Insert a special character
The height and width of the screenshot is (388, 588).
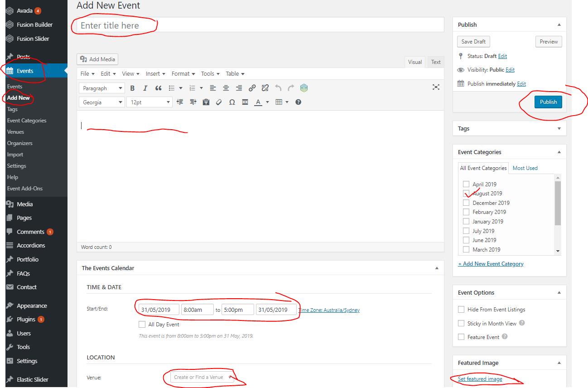[232, 102]
